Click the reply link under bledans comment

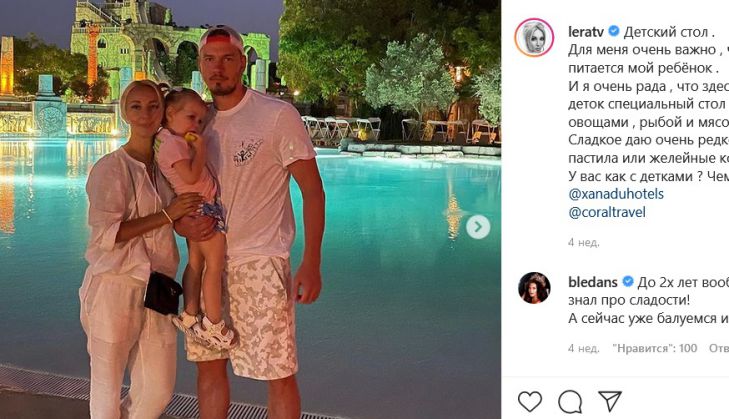coord(719,348)
